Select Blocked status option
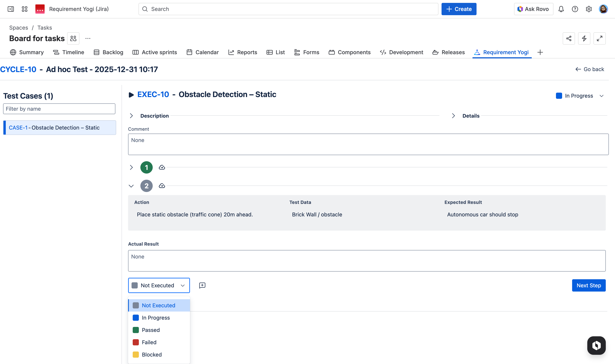Viewport: 615px width, 364px height. [152, 354]
